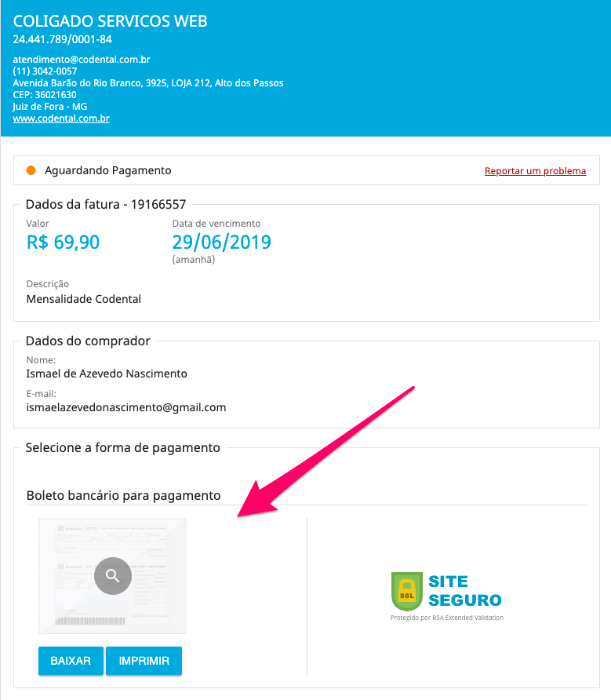Click the atendimento@codental.com.br support email
The image size is (611, 700).
click(x=82, y=60)
